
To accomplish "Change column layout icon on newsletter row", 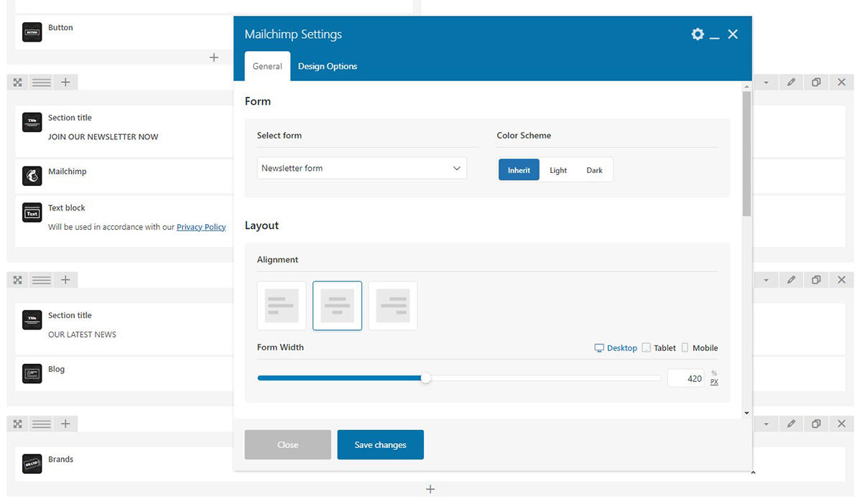I will click(x=42, y=83).
